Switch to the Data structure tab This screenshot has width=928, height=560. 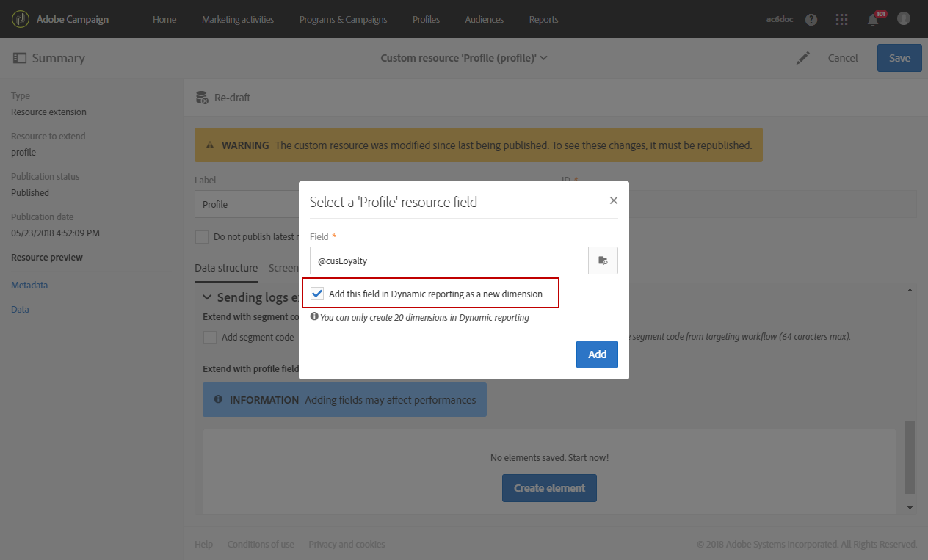tap(226, 268)
